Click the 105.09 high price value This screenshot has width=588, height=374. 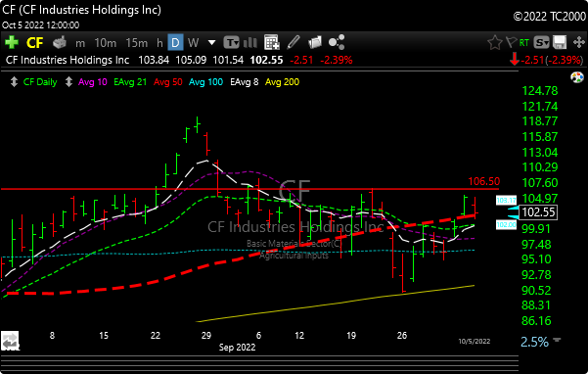point(191,60)
